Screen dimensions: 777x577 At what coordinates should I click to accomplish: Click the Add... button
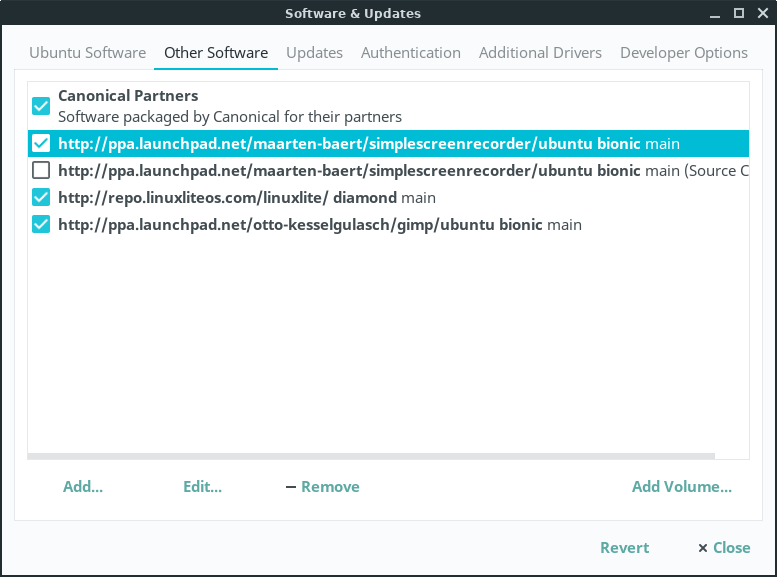coord(83,487)
